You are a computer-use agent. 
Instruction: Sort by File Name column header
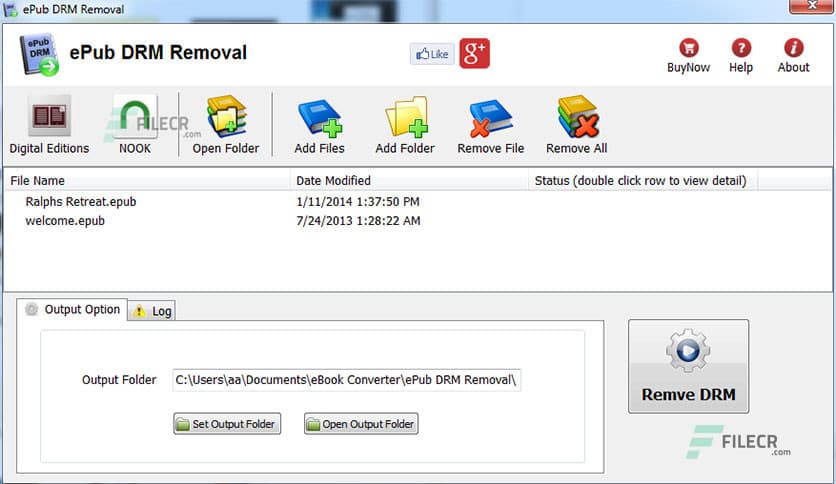click(147, 181)
